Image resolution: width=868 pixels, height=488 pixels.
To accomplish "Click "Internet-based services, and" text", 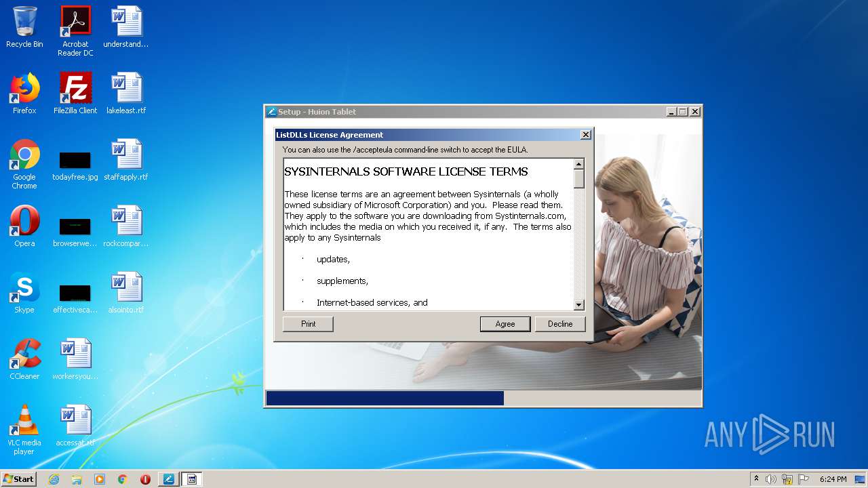I will tap(372, 303).
